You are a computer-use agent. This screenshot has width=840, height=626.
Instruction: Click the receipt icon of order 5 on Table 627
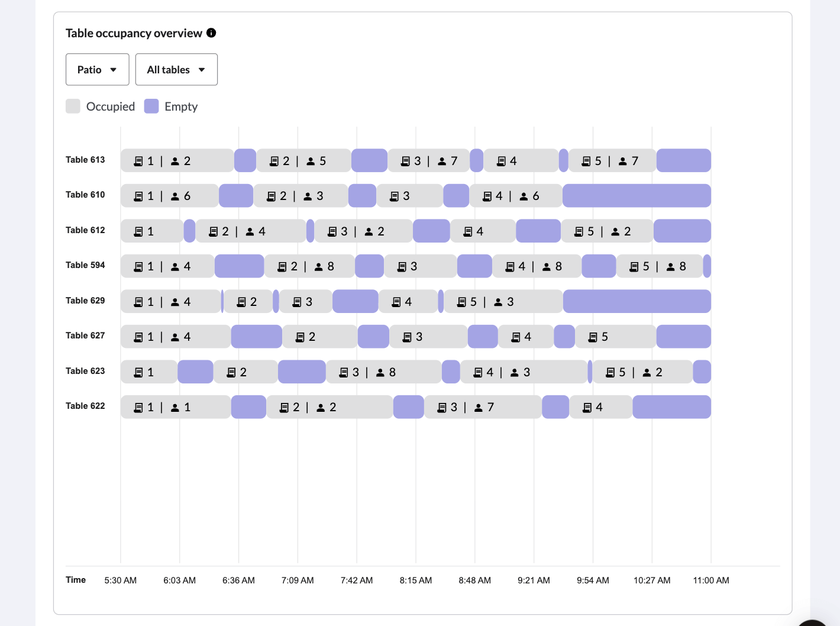pos(593,337)
